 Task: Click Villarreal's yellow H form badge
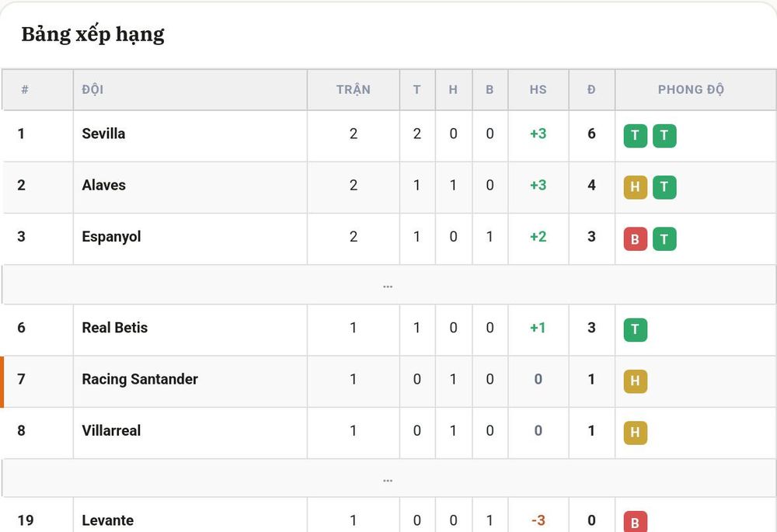(636, 433)
